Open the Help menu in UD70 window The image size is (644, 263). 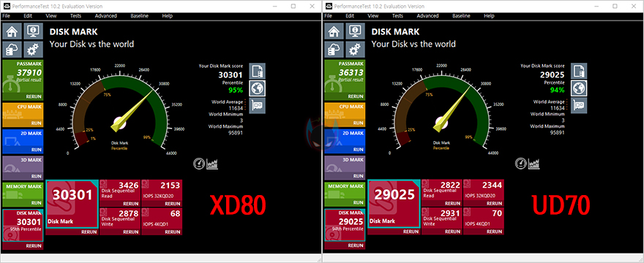point(489,16)
